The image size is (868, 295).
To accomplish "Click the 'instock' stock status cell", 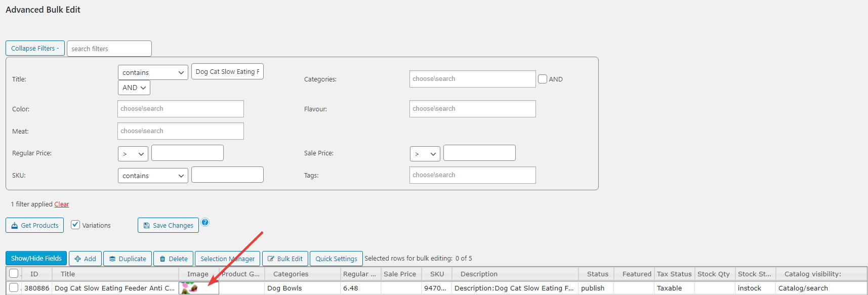I will [756, 288].
